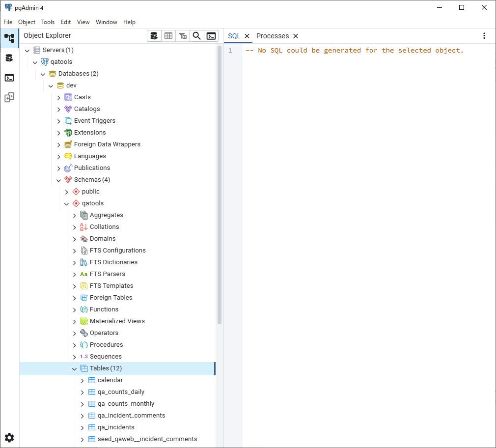Viewport: 496px width, 448px height.
Task: Open the View menu
Action: pos(83,22)
